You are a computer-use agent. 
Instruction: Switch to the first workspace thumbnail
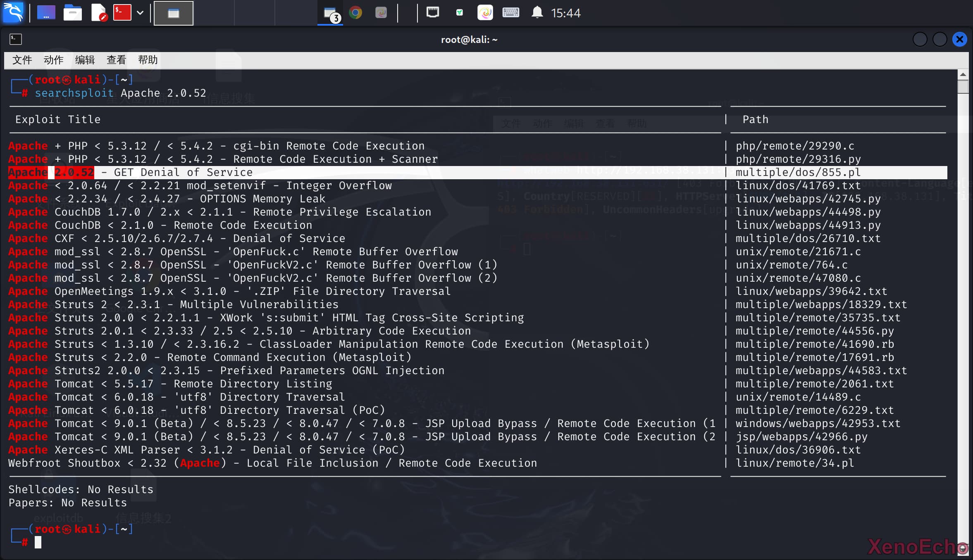174,13
